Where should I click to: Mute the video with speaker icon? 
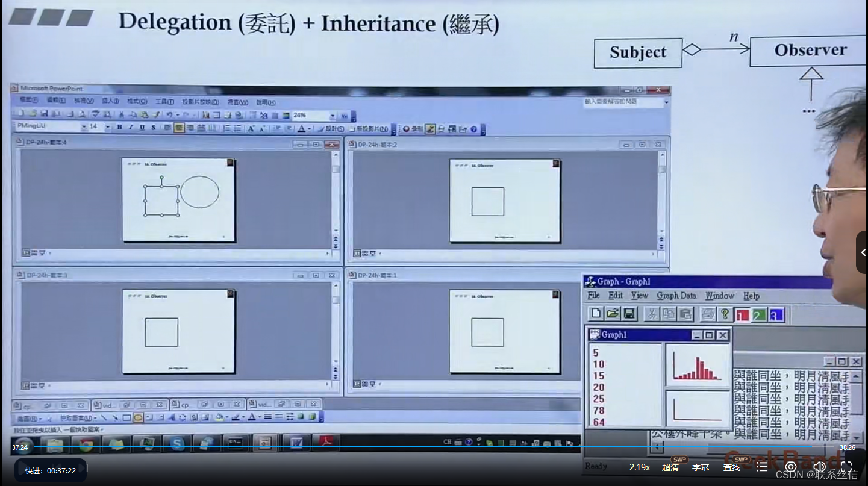click(x=819, y=467)
